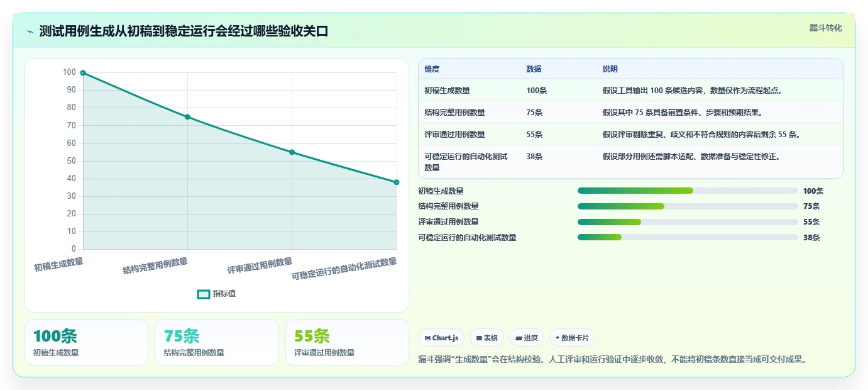Click the 进度 chip
This screenshot has width=868, height=390.
(527, 338)
